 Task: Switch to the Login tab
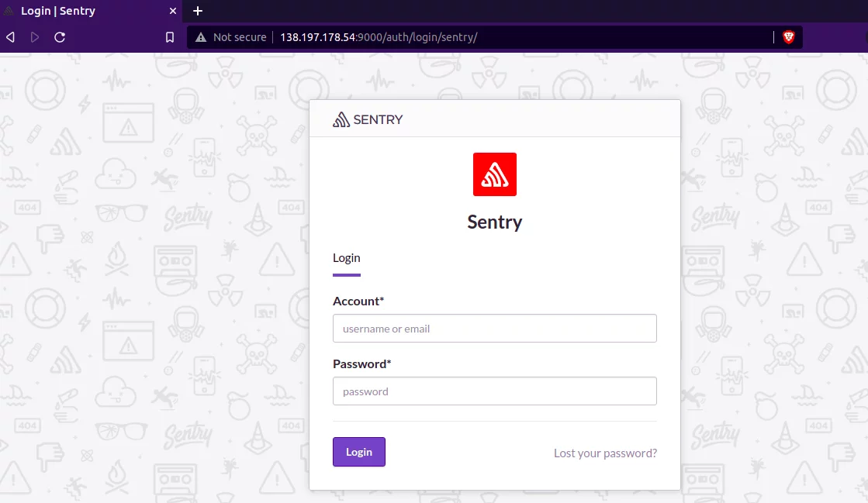click(x=347, y=258)
